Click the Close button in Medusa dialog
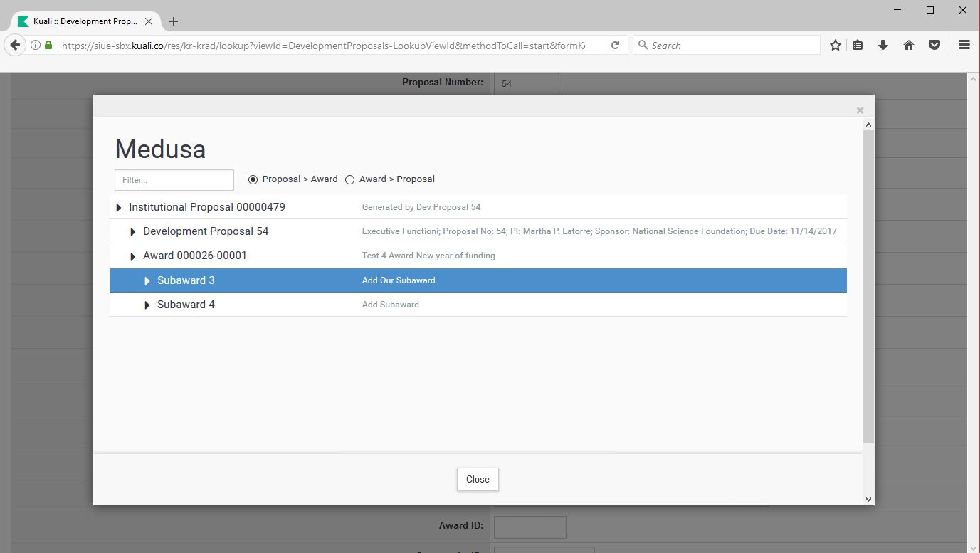The width and height of the screenshot is (980, 553). click(x=478, y=479)
